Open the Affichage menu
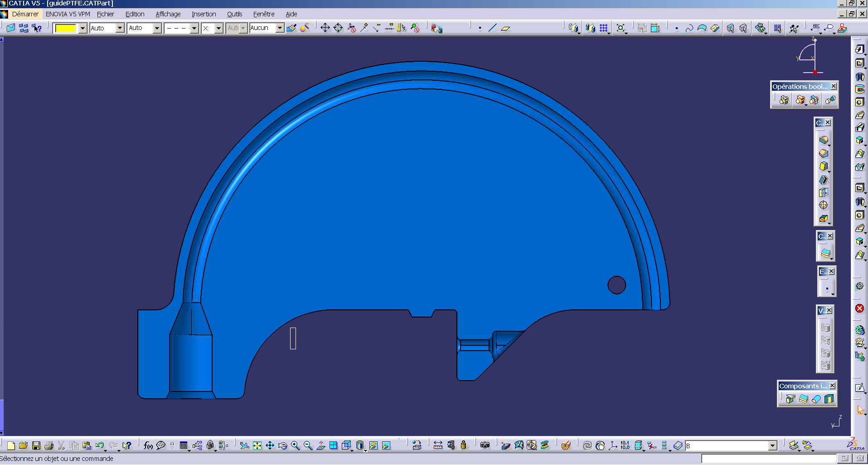Screen dimensions: 868x465 click(x=168, y=14)
